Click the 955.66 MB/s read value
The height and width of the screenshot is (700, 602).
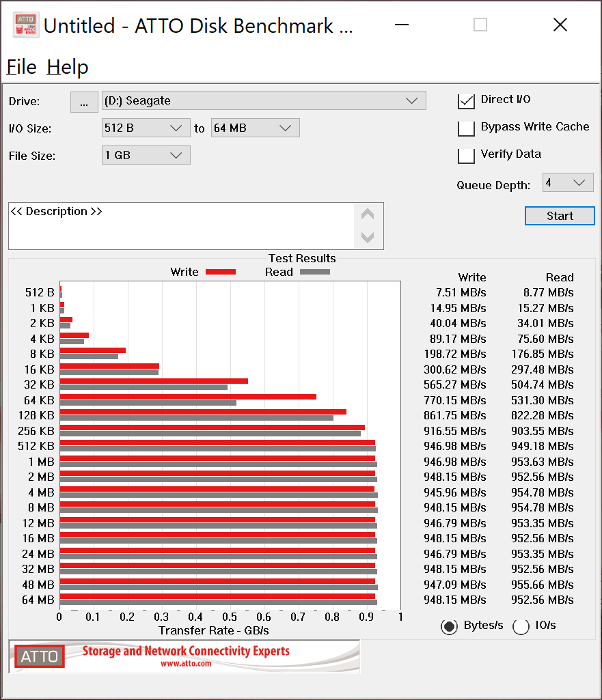542,585
